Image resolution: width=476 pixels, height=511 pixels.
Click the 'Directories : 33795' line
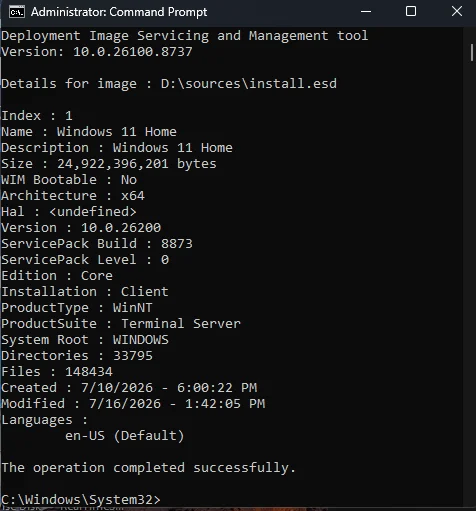(77, 356)
